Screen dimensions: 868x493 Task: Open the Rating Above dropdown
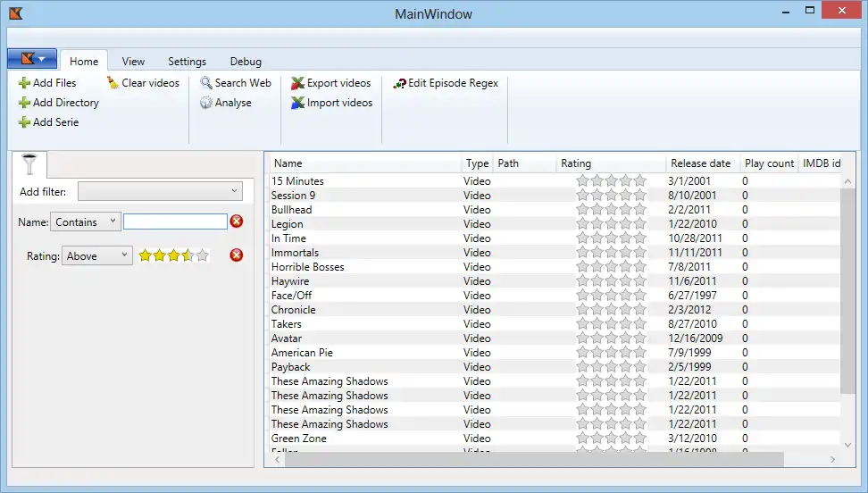pyautogui.click(x=97, y=255)
